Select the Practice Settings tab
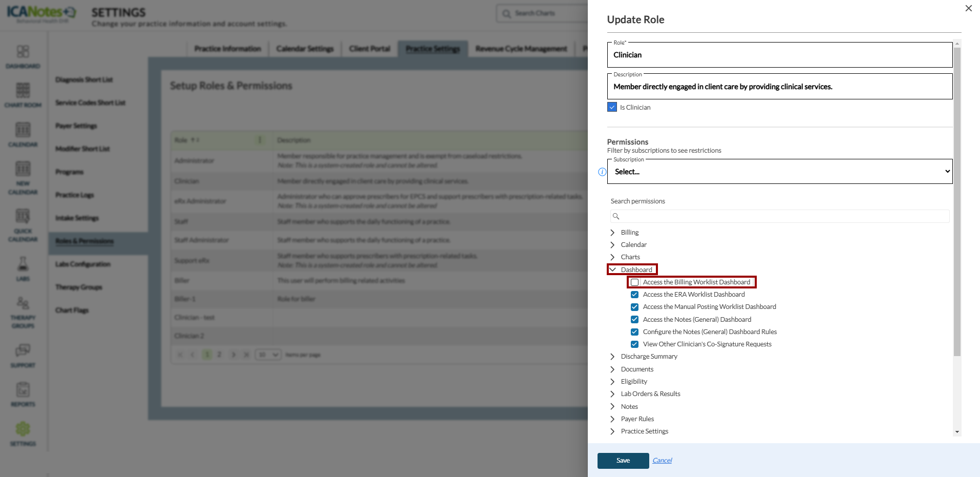Viewport: 980px width, 477px height. click(x=433, y=49)
